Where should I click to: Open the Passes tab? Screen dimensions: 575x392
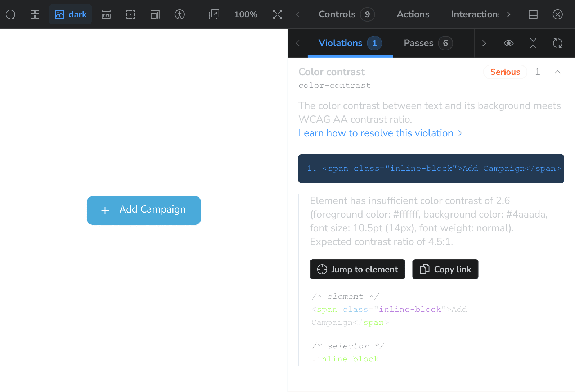[428, 43]
